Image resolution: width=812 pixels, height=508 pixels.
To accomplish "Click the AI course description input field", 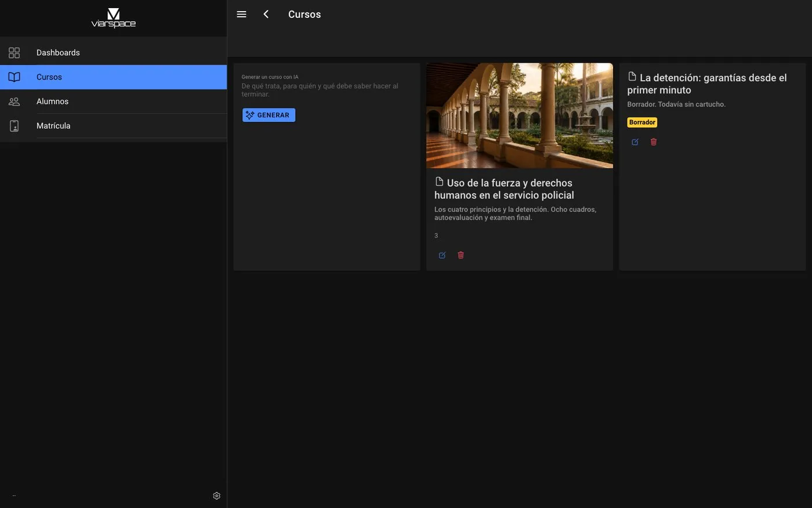I will 327,90.
